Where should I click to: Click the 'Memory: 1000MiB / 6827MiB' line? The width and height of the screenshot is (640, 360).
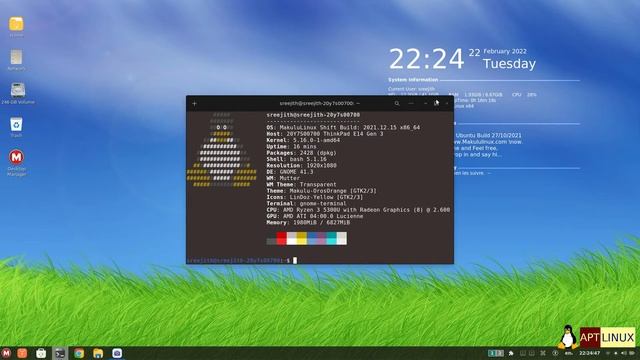pos(308,222)
